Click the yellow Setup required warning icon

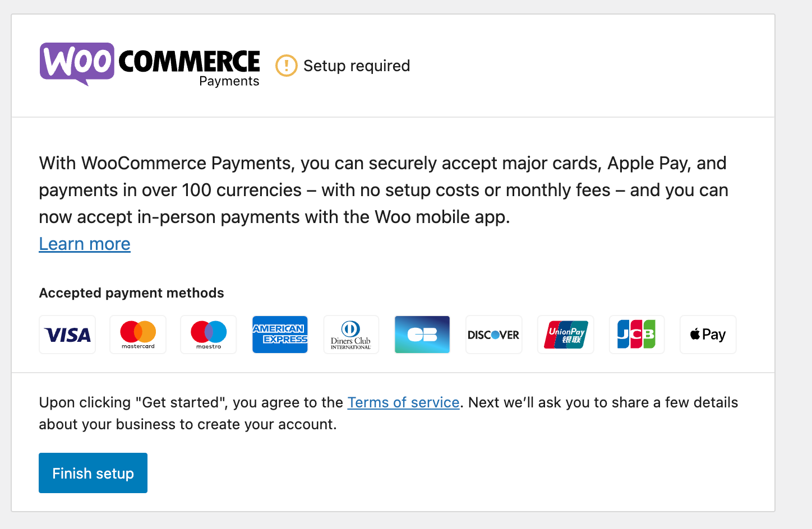pyautogui.click(x=286, y=66)
